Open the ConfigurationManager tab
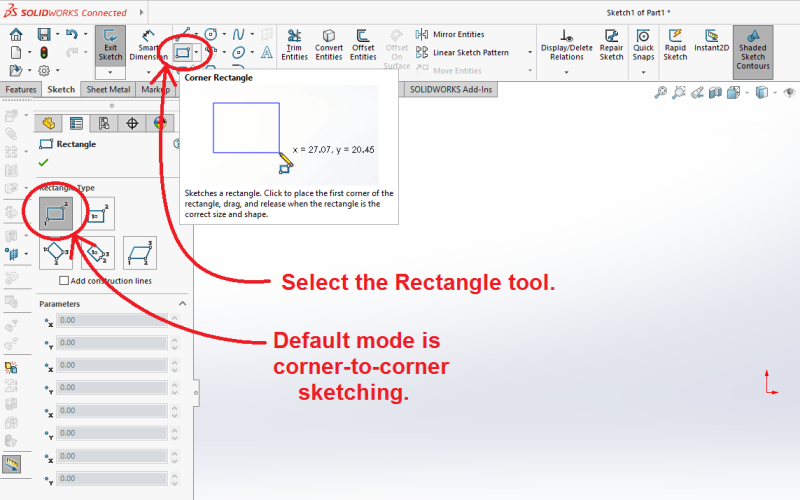 coord(104,123)
